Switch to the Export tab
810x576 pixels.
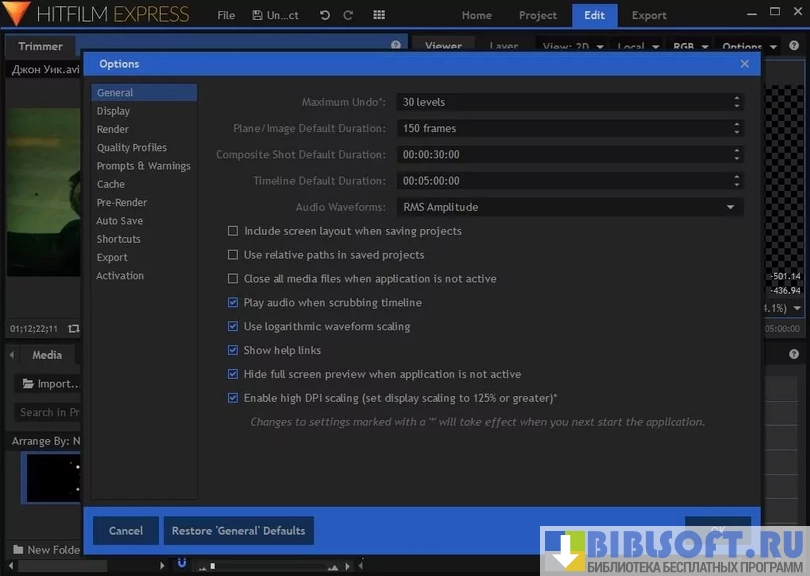click(x=649, y=16)
